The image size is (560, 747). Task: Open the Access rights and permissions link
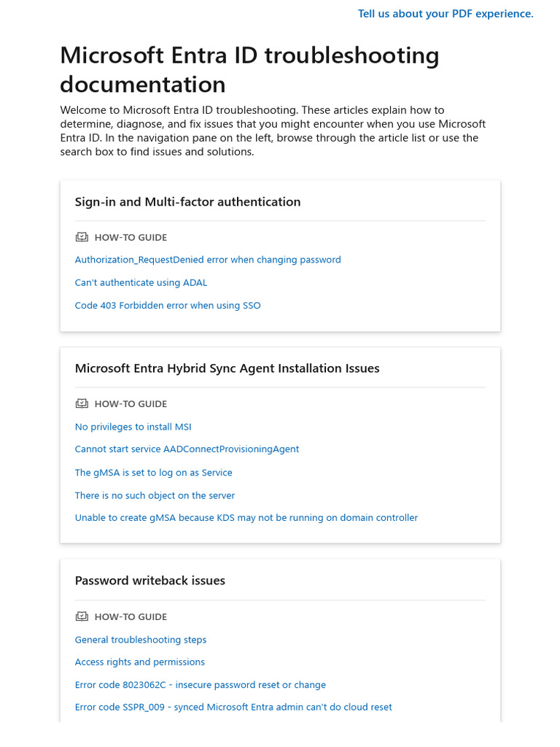[x=140, y=662]
